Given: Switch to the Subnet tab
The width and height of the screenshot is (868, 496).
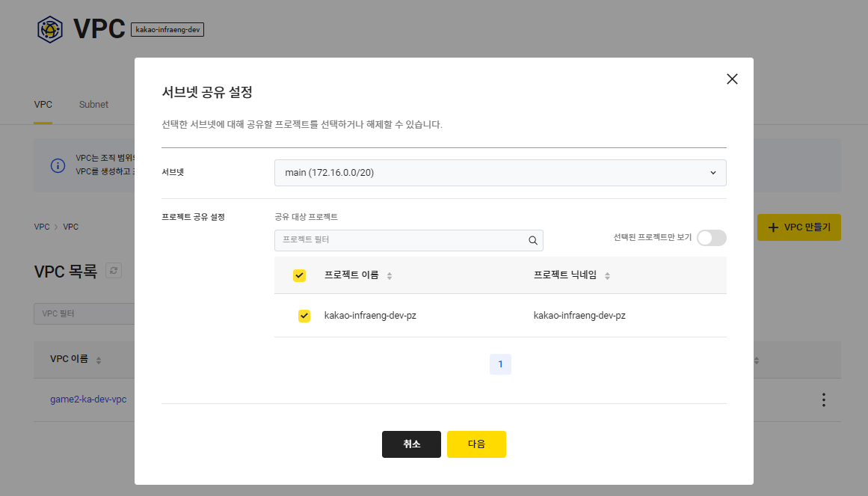Looking at the screenshot, I should pos(93,105).
